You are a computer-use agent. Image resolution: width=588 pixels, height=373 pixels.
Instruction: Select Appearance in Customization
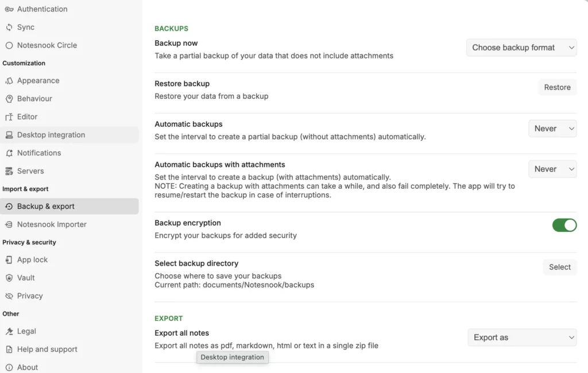[x=69, y=80]
